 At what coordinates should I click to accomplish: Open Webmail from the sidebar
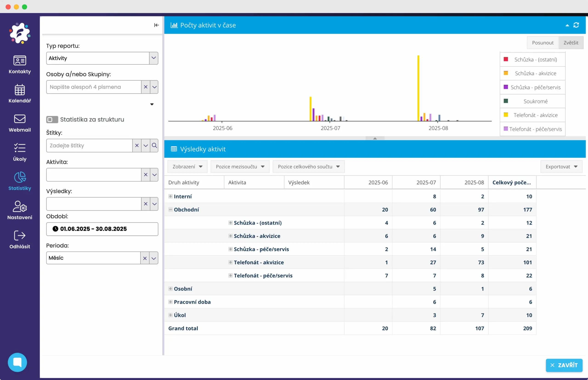point(20,123)
